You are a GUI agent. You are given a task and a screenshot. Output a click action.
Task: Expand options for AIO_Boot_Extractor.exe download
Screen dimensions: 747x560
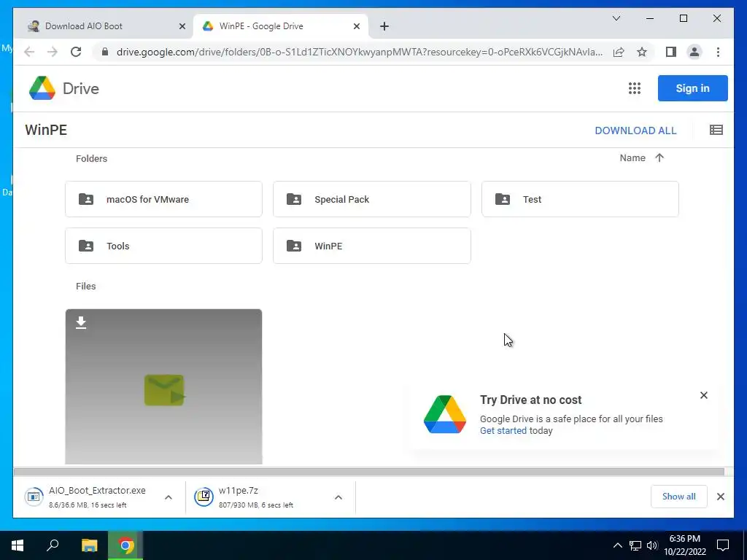[169, 497]
